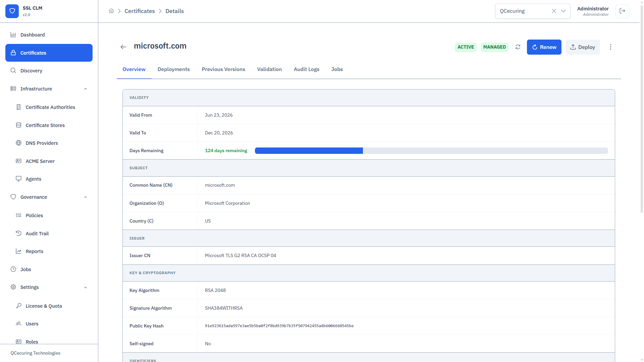
Task: Go to home via breadcrumb house icon
Action: (111, 11)
